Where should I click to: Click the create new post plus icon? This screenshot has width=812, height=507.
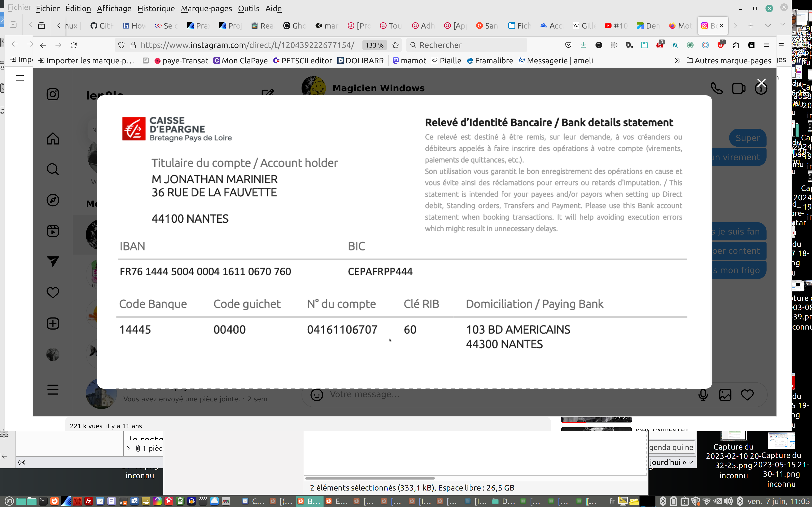point(53,324)
